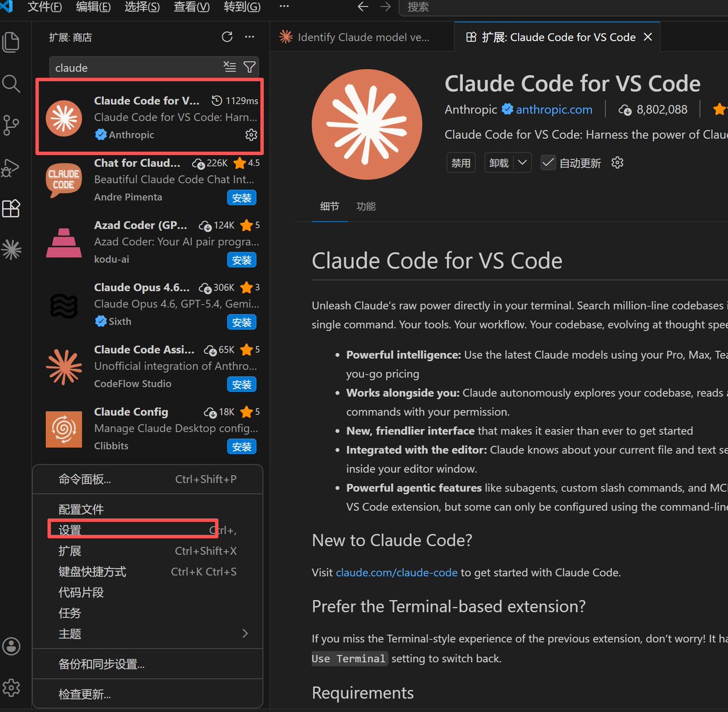Open the 转到(G) menu
Image resolution: width=728 pixels, height=712 pixels.
click(242, 7)
